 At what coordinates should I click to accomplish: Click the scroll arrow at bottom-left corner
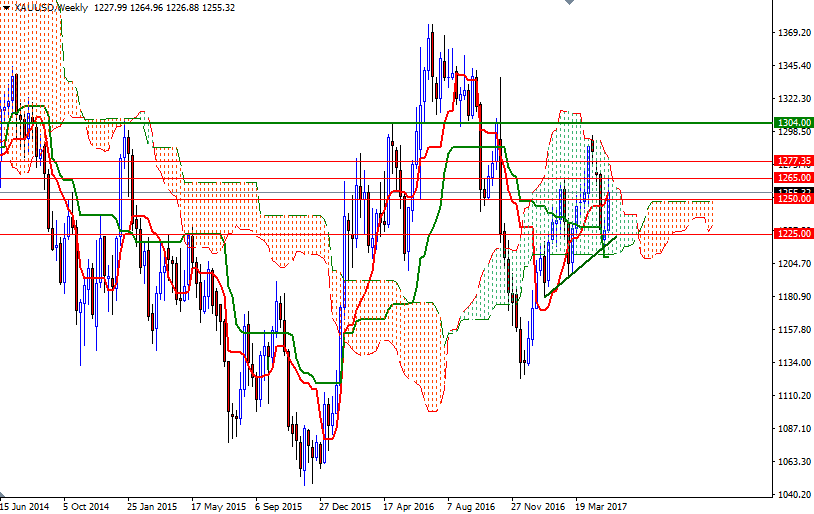coord(2,495)
